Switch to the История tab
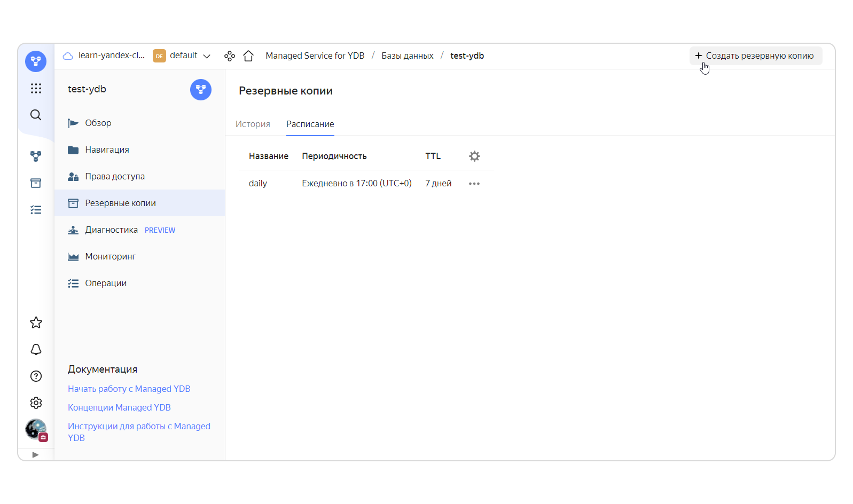The width and height of the screenshot is (853, 504). click(x=253, y=124)
